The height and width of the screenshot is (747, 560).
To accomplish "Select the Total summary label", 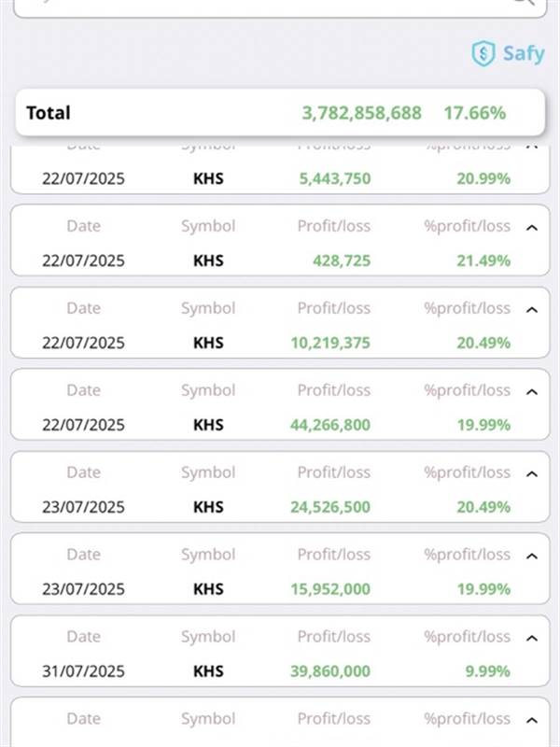I will coord(49,113).
